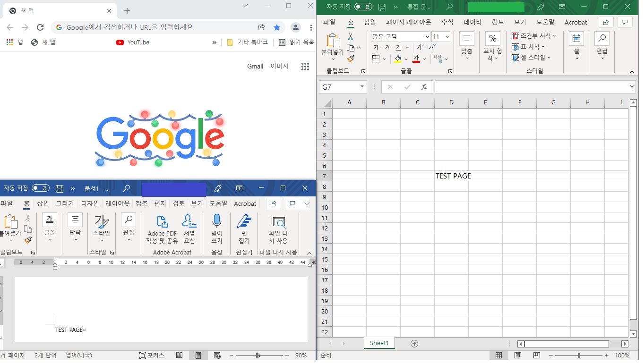Open the Editor (편집기) in Word

244,229
